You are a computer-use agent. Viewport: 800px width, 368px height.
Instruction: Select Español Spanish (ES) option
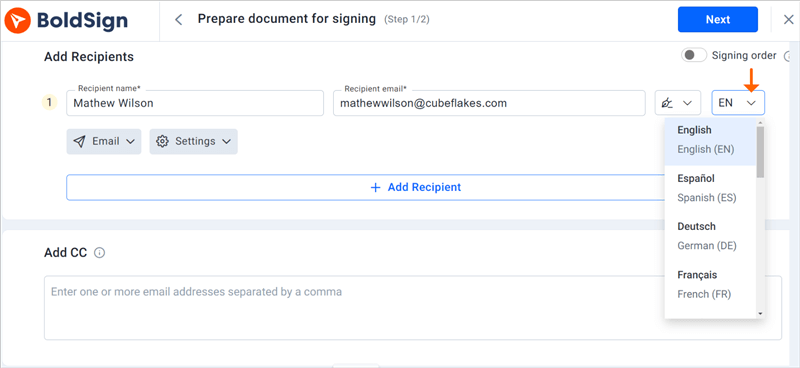point(710,188)
